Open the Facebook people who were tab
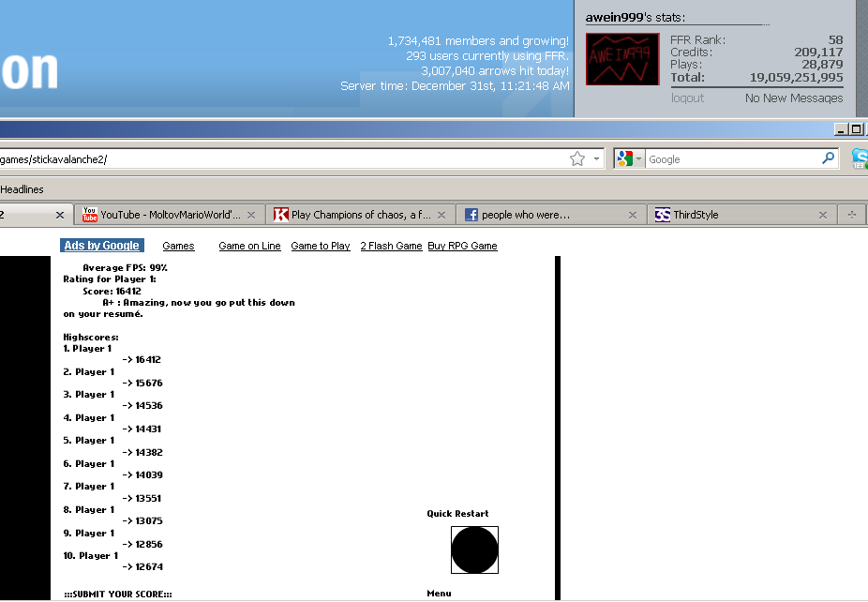The image size is (868, 602). [544, 215]
